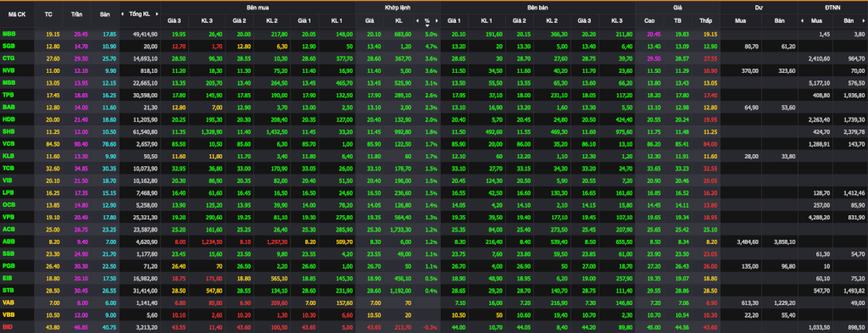Open the TCB ticker row

[x=434, y=168]
